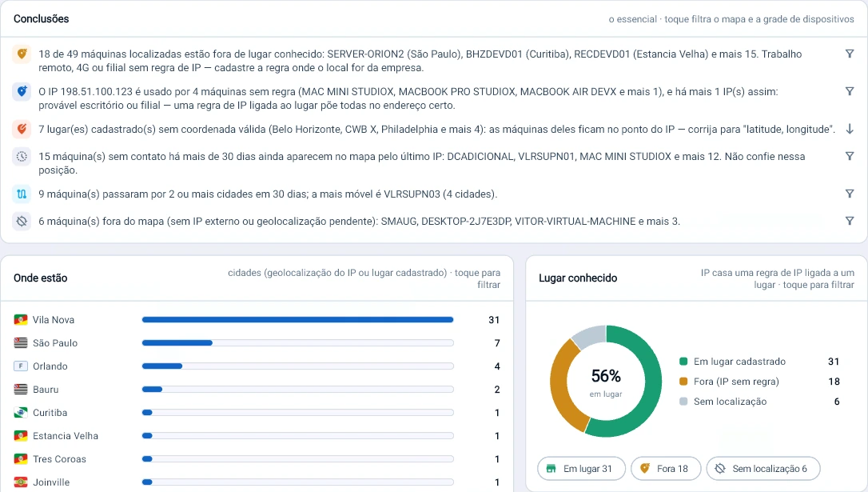Click blue location icon beside IP 198.51.100.123 text

22,92
